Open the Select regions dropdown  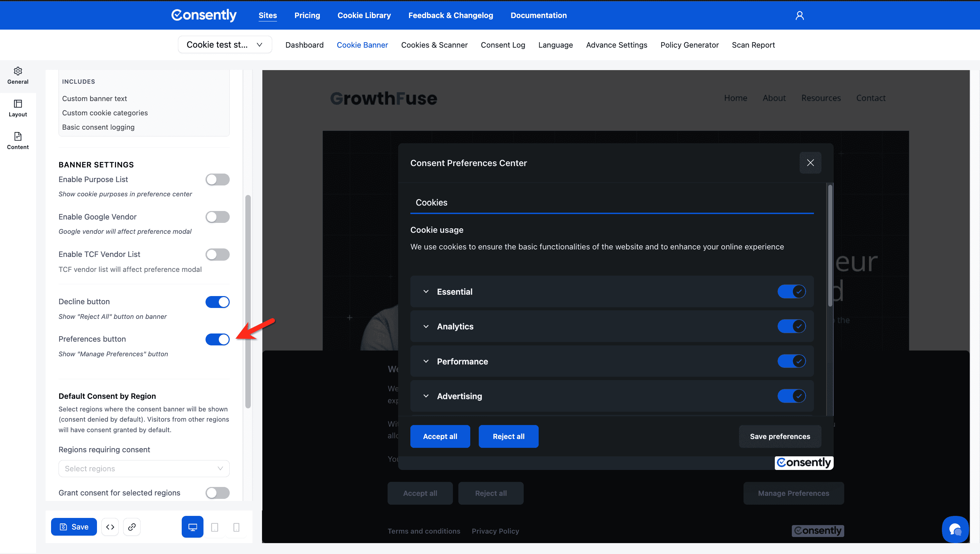(144, 468)
